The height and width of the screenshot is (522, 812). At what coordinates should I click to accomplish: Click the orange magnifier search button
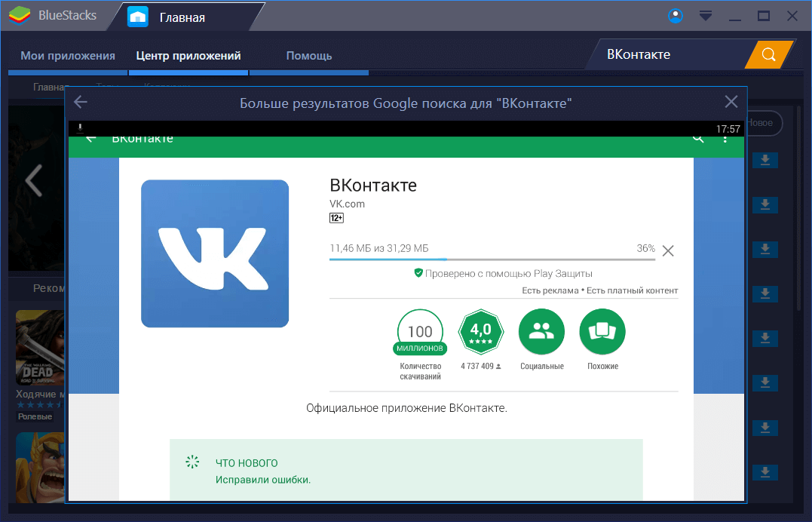coord(769,54)
